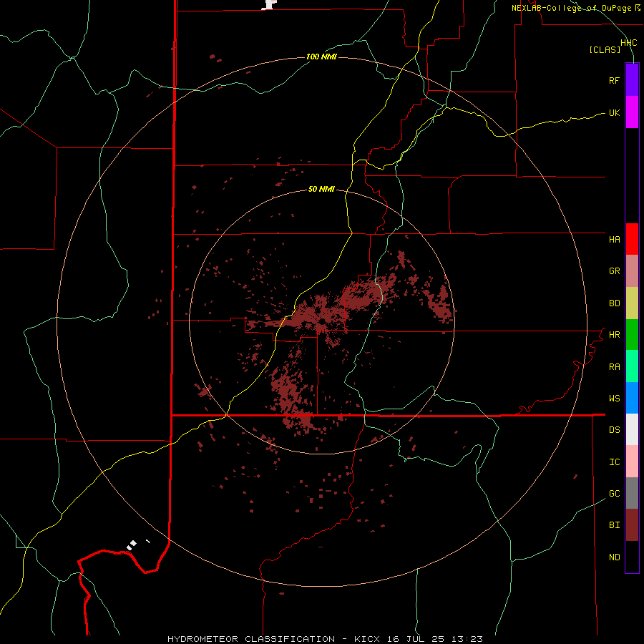Image resolution: width=644 pixels, height=644 pixels.
Task: Select the IC legend label
Action: click(614, 462)
